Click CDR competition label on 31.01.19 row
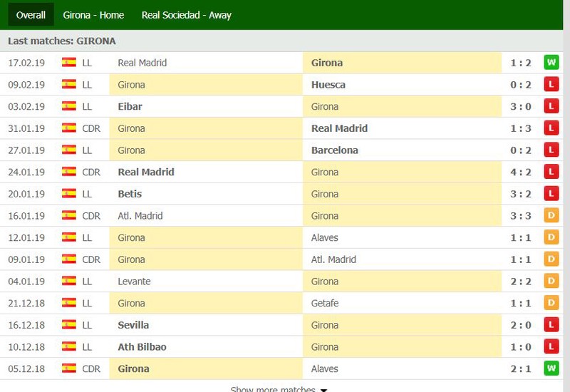The image size is (570, 392). [91, 128]
